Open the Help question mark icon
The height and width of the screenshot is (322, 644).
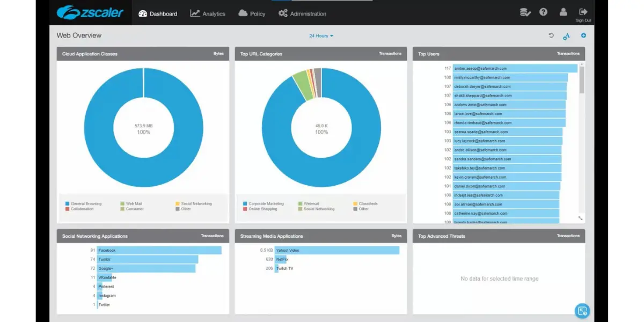click(x=544, y=12)
